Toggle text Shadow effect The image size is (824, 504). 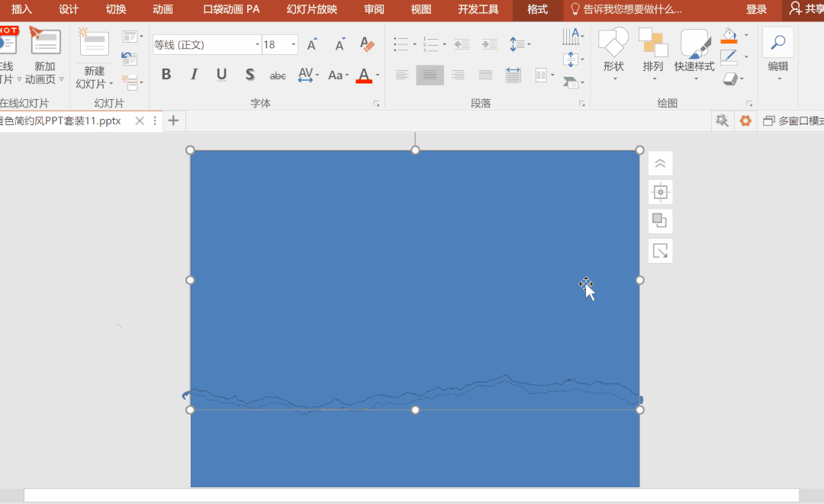250,75
